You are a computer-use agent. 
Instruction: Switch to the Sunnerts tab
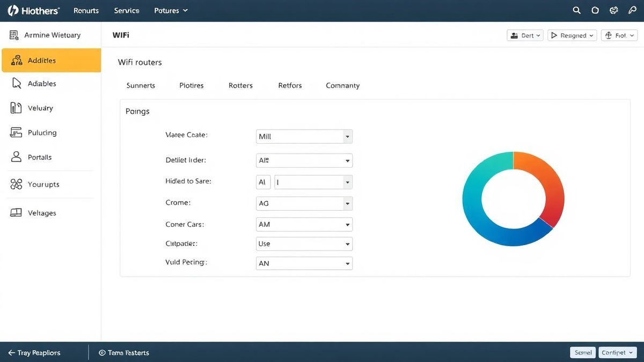click(x=141, y=85)
